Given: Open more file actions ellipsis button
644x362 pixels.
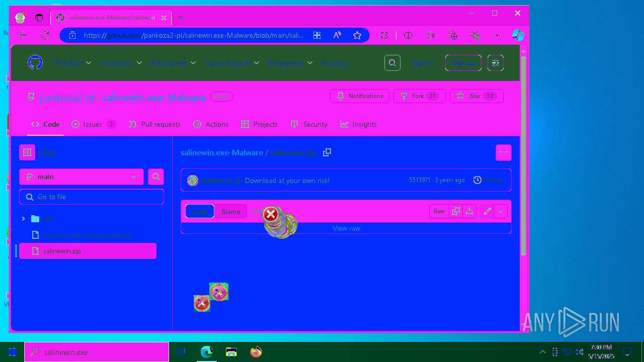Looking at the screenshot, I should [504, 152].
